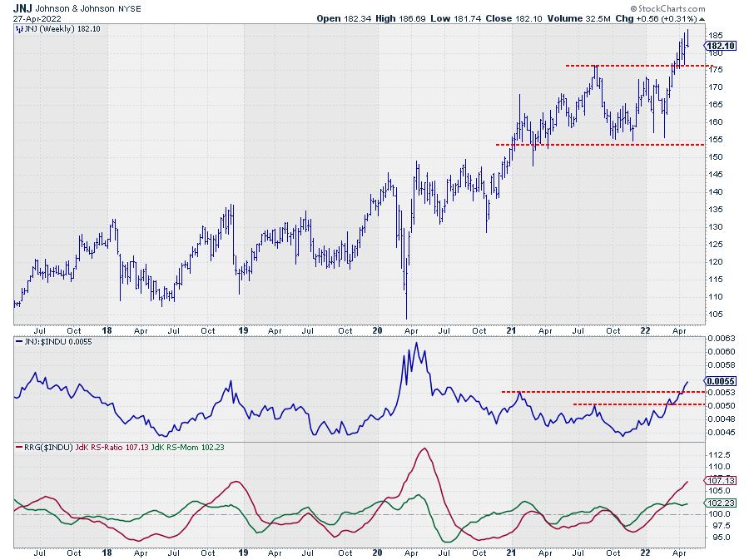749x560 pixels.
Task: Click the JNJ:$INDU 0.0055 legend text
Action: coord(53,342)
